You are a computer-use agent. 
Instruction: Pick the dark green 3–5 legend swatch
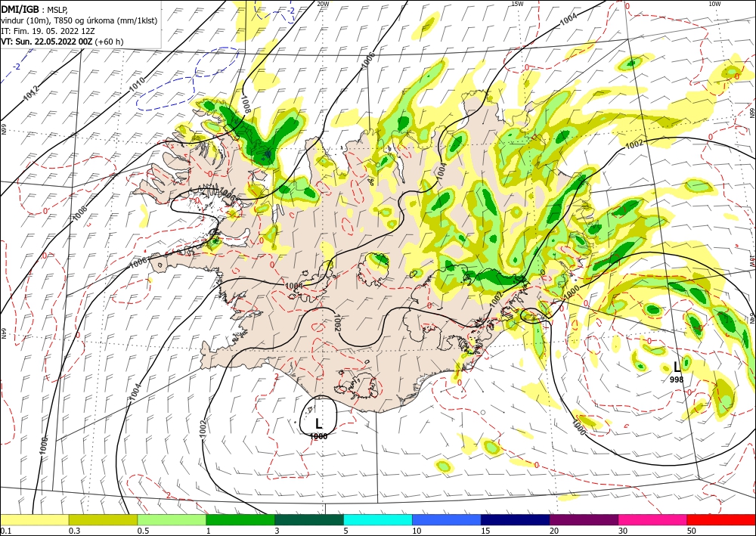point(309,519)
